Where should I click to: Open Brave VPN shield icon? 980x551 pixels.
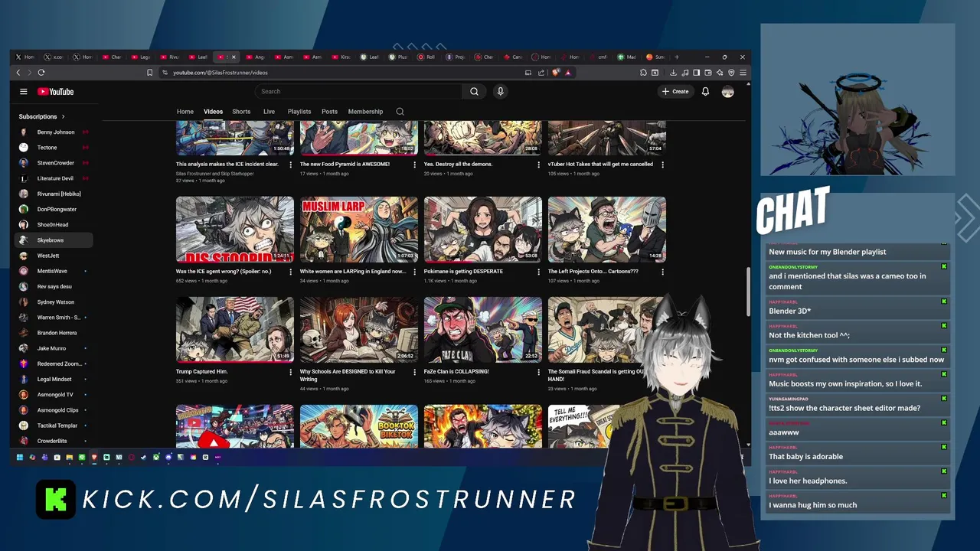731,73
